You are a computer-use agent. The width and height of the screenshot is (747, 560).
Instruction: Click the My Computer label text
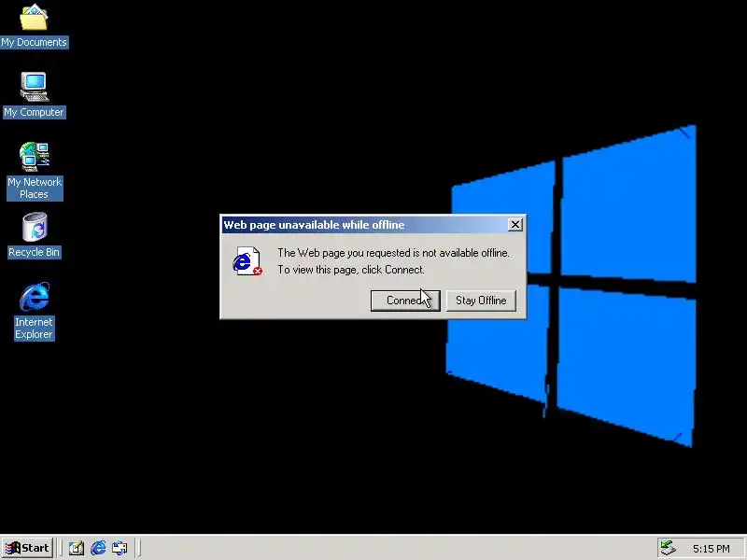[34, 112]
